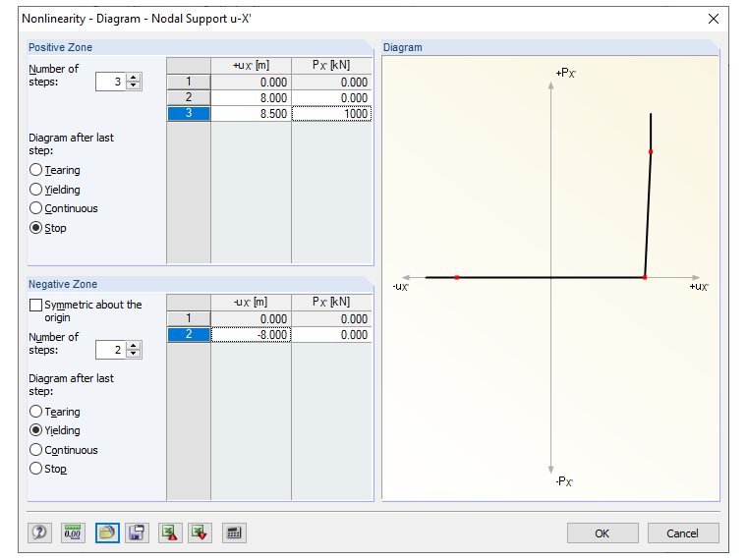The image size is (747, 560).
Task: Click the 8.500 displacement cell
Action: click(x=251, y=113)
